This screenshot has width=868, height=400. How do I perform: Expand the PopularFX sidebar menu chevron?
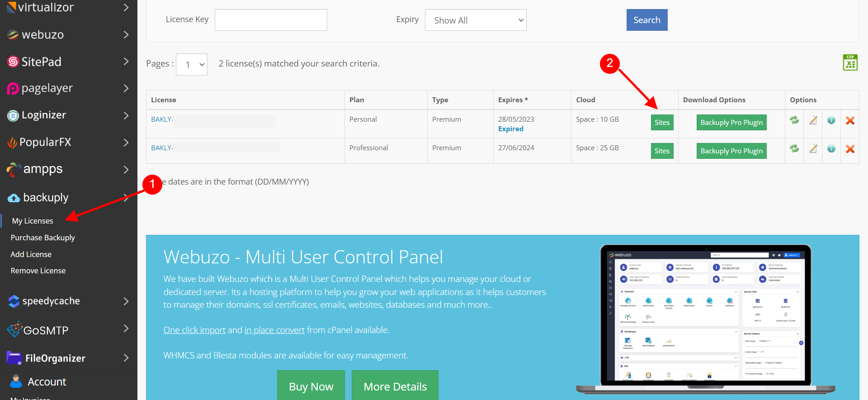pos(126,142)
